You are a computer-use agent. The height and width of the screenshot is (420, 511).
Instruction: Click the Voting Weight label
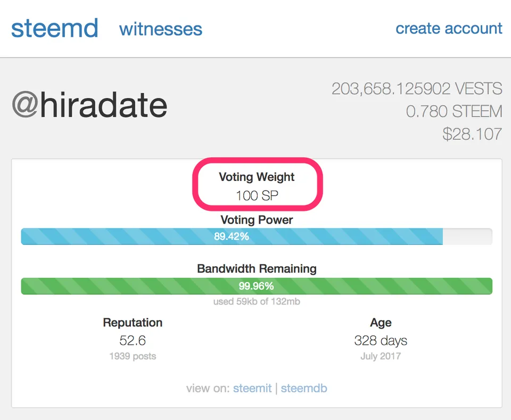[257, 177]
